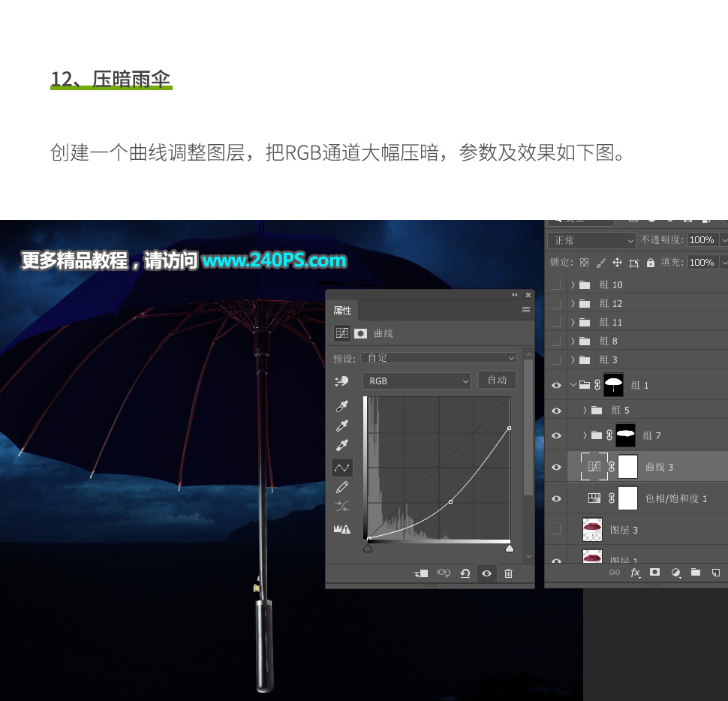
Task: Select the pencil tool to draw curve freehand
Action: 341,488
